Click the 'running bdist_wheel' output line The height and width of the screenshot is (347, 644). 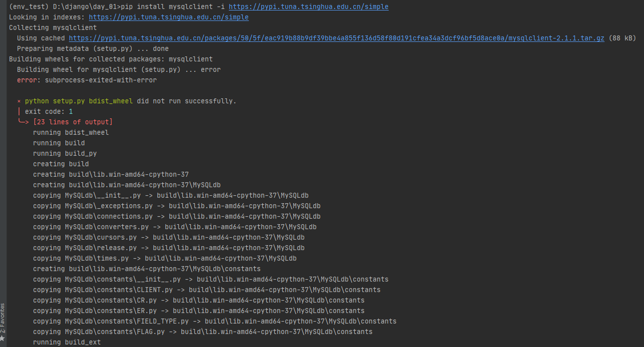(71, 132)
